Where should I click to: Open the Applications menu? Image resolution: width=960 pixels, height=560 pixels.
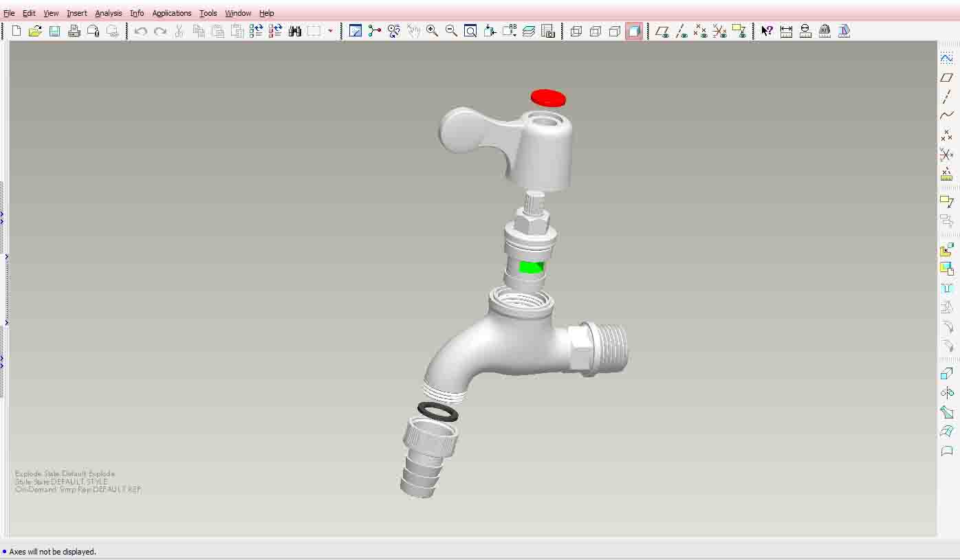pos(172,13)
